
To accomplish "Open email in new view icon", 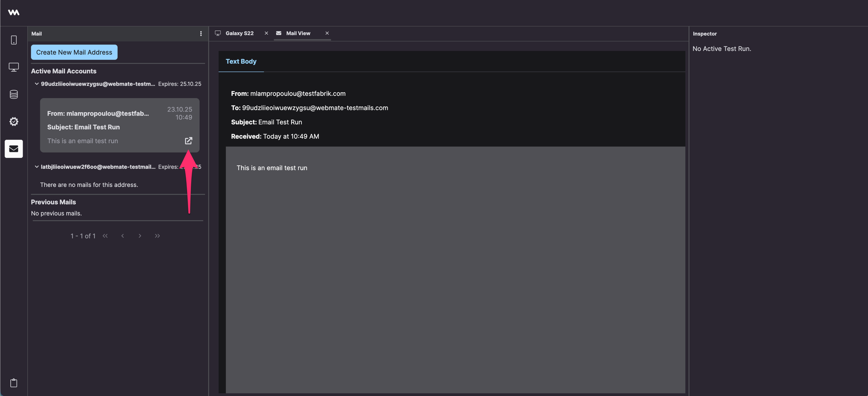I will coord(189,141).
